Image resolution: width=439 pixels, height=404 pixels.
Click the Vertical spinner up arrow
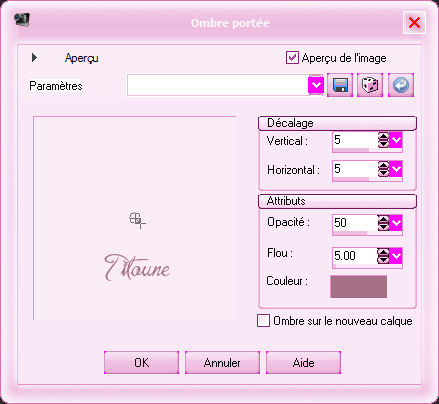point(383,136)
